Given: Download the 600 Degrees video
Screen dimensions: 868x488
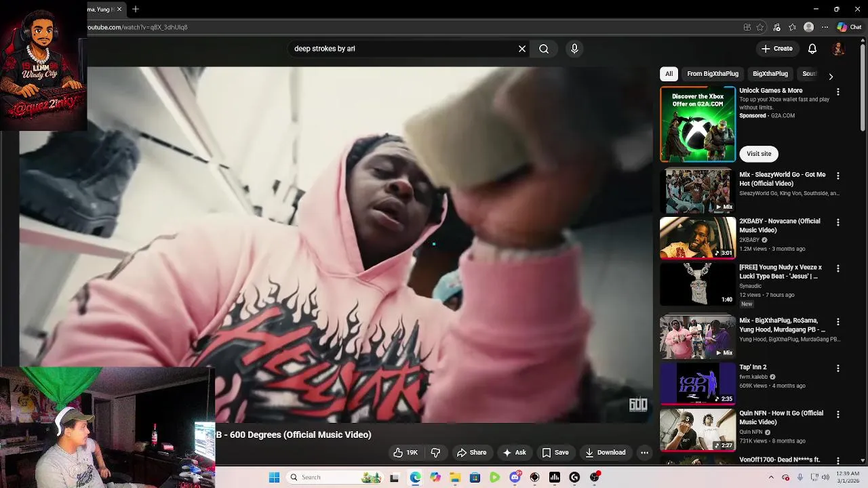Looking at the screenshot, I should 605,453.
